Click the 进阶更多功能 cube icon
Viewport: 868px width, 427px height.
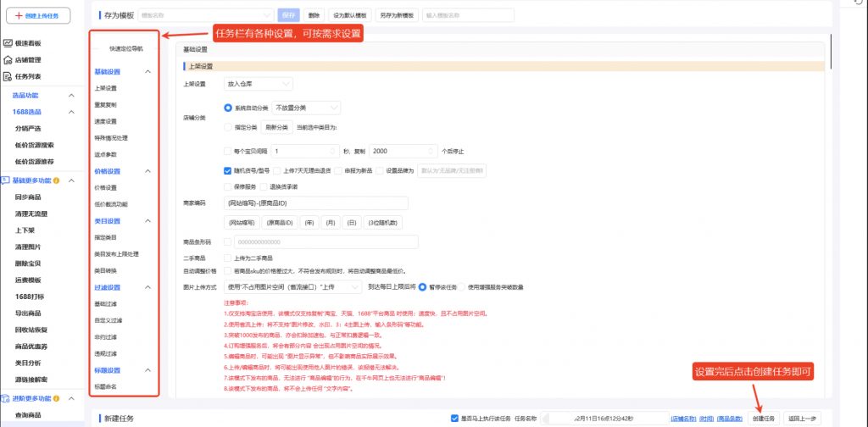point(6,398)
